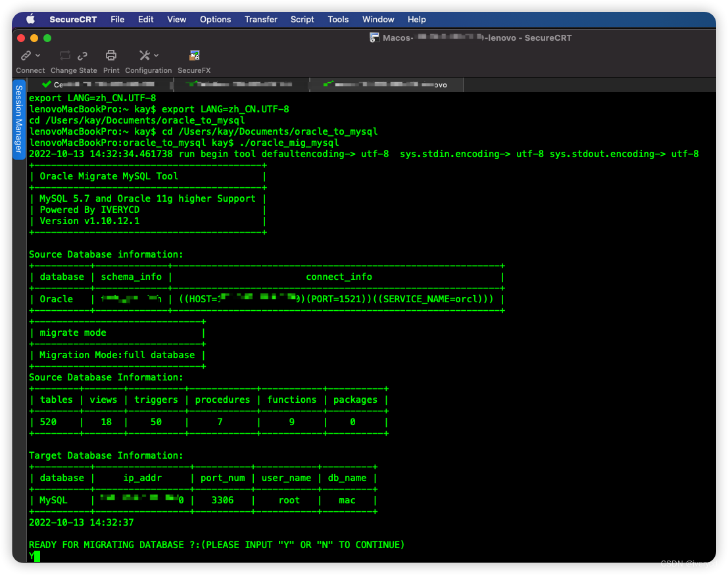The width and height of the screenshot is (728, 575).
Task: Click the 'ip_addr' column header
Action: click(x=143, y=478)
